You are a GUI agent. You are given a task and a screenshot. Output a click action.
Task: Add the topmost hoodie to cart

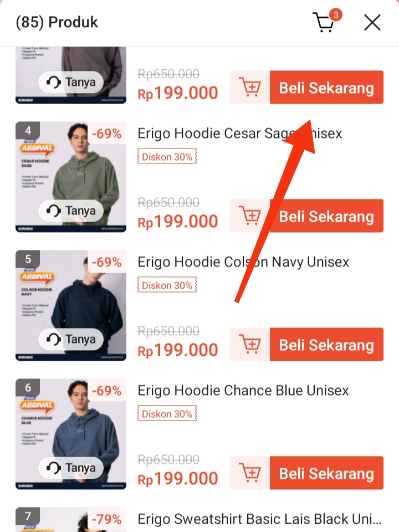(250, 87)
